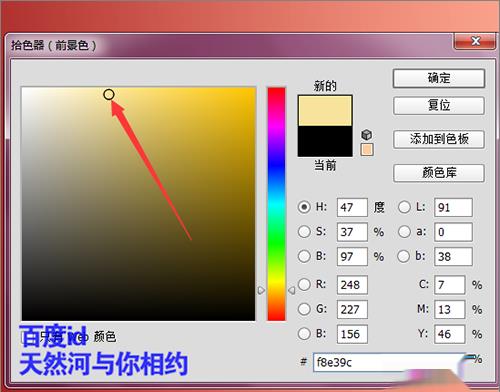
Task: Click inside the large color gradient field
Action: [138, 204]
